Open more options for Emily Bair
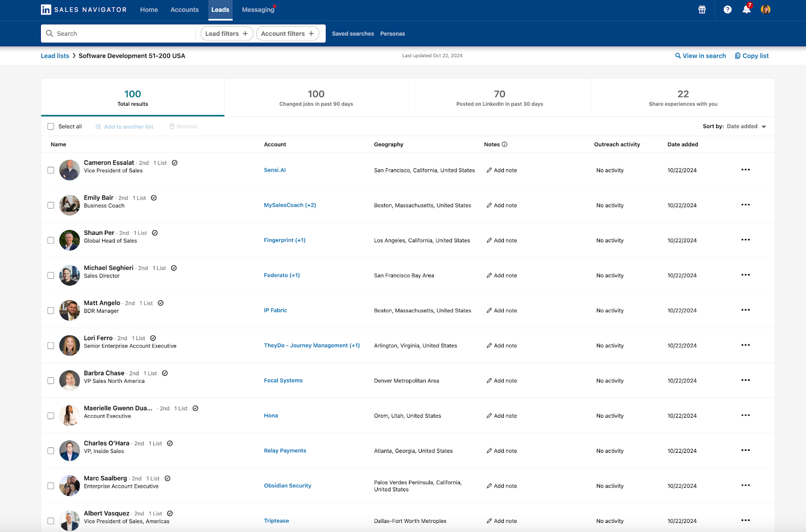 [x=746, y=205]
